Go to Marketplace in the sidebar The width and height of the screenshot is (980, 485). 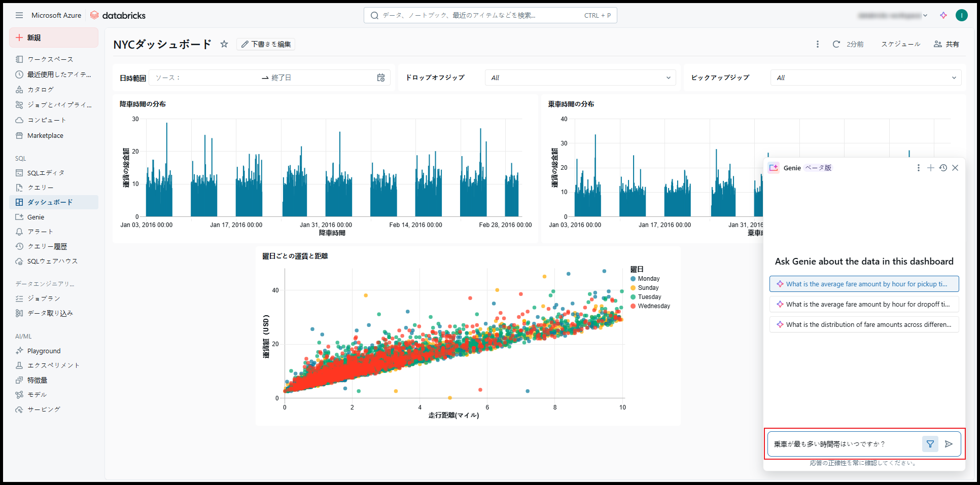point(45,135)
